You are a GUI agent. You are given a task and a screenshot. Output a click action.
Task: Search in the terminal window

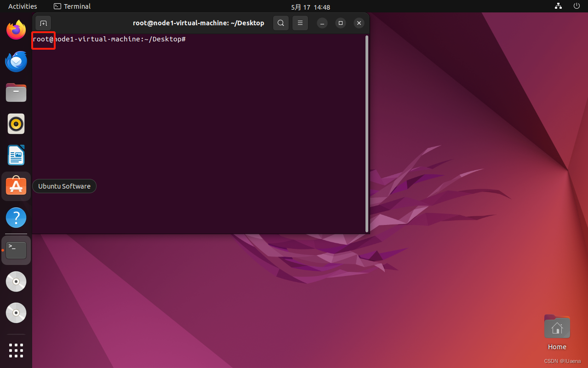pos(281,23)
